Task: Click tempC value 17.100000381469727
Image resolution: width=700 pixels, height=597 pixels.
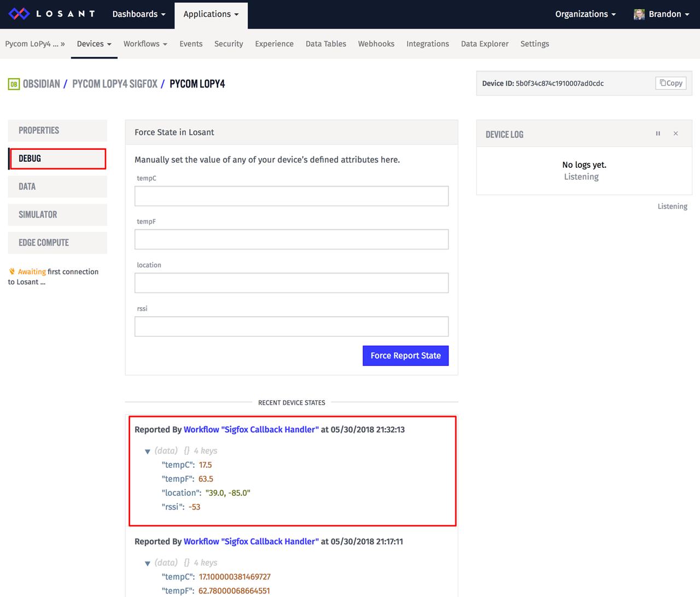Action: pos(235,577)
